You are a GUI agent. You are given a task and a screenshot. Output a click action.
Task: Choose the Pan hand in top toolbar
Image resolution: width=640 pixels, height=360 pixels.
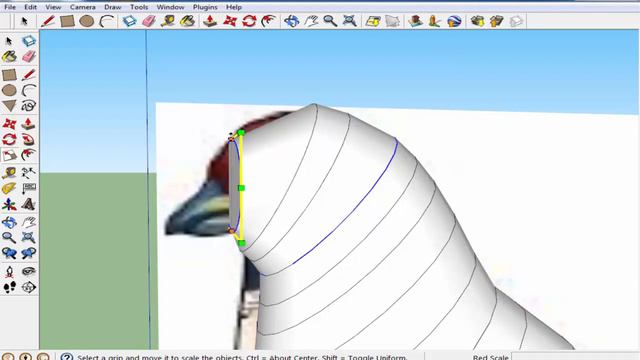[311, 21]
